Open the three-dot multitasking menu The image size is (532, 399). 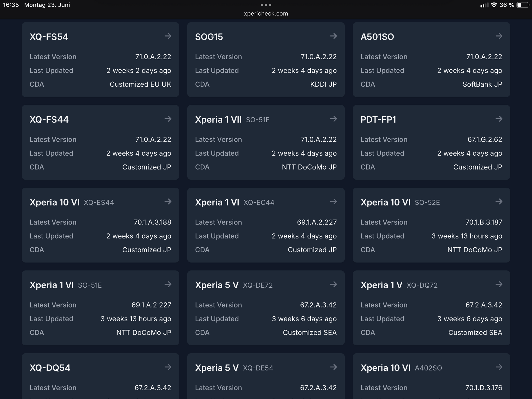point(266,5)
